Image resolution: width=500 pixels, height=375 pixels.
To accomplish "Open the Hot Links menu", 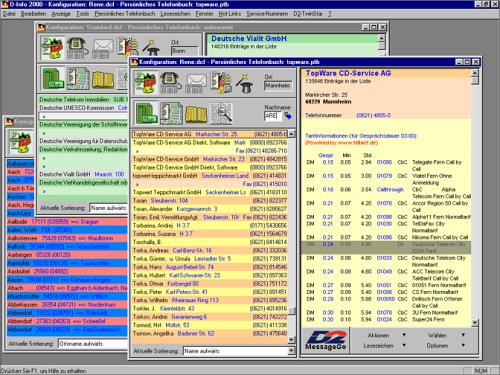I will pos(230,14).
